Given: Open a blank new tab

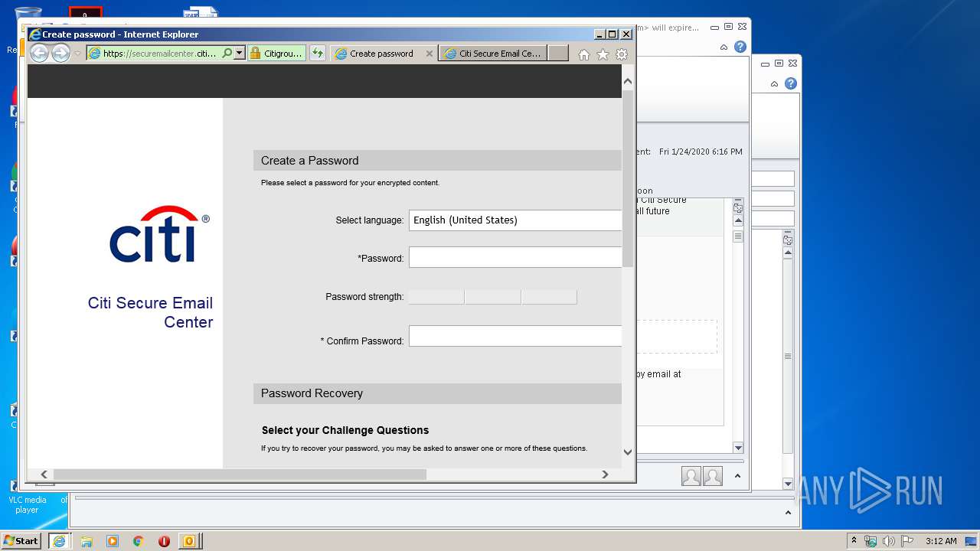Looking at the screenshot, I should [558, 53].
